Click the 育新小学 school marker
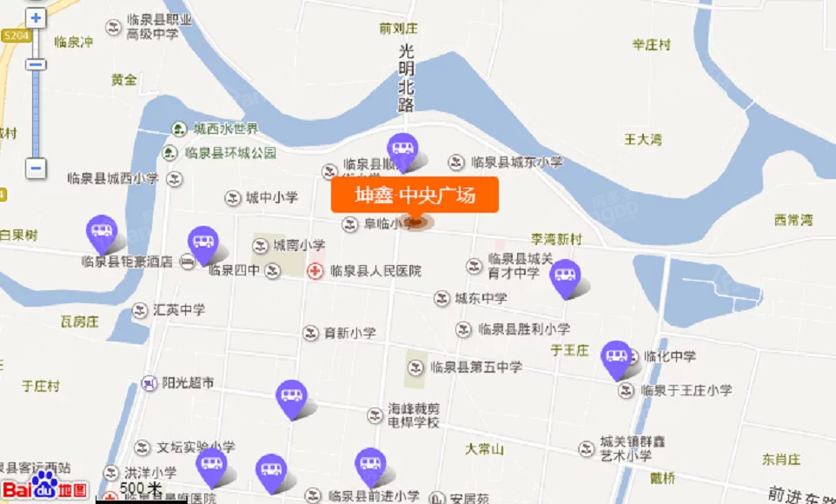Screen dimensions: 836x504 pyautogui.click(x=310, y=334)
